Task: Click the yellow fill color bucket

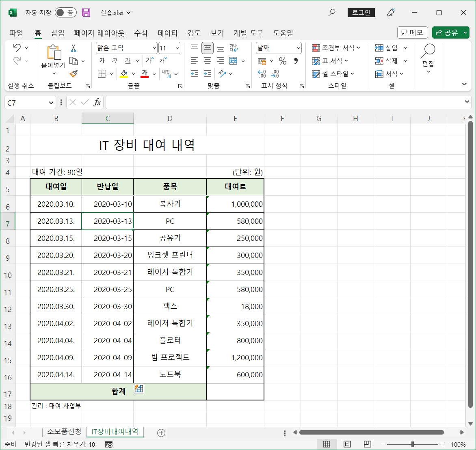Action: [124, 74]
